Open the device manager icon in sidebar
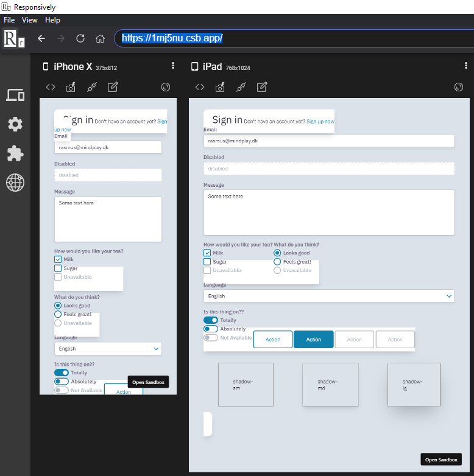 (x=15, y=95)
